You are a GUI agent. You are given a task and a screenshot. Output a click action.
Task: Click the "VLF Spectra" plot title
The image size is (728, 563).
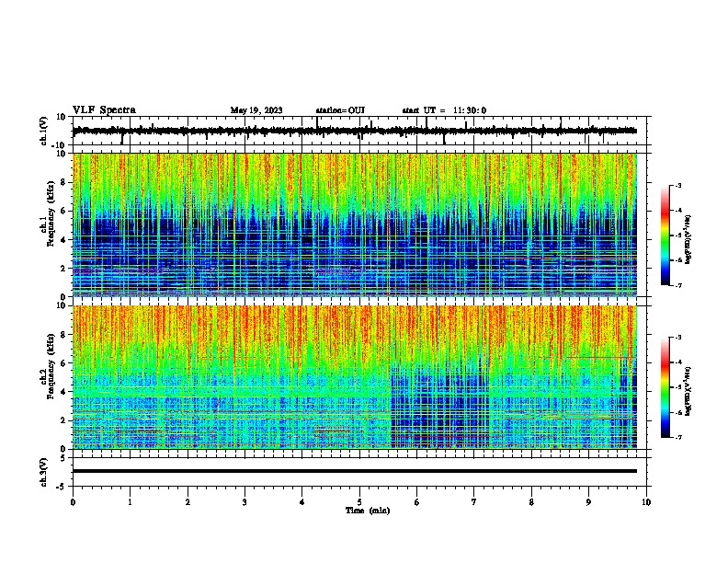[104, 110]
